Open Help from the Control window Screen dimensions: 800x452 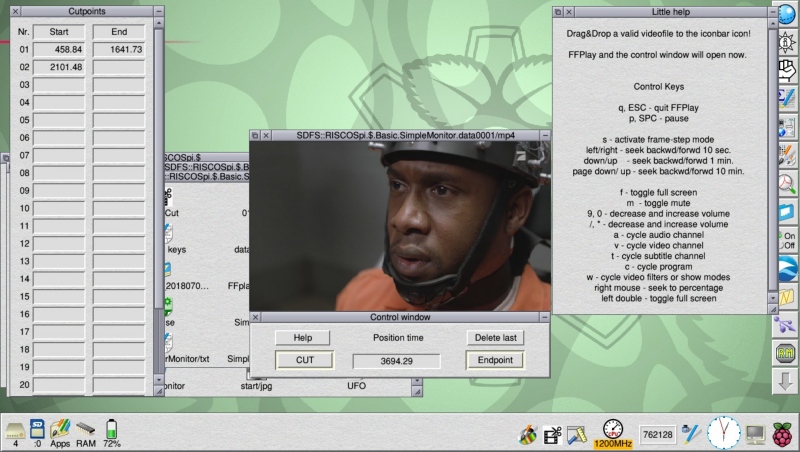point(303,338)
